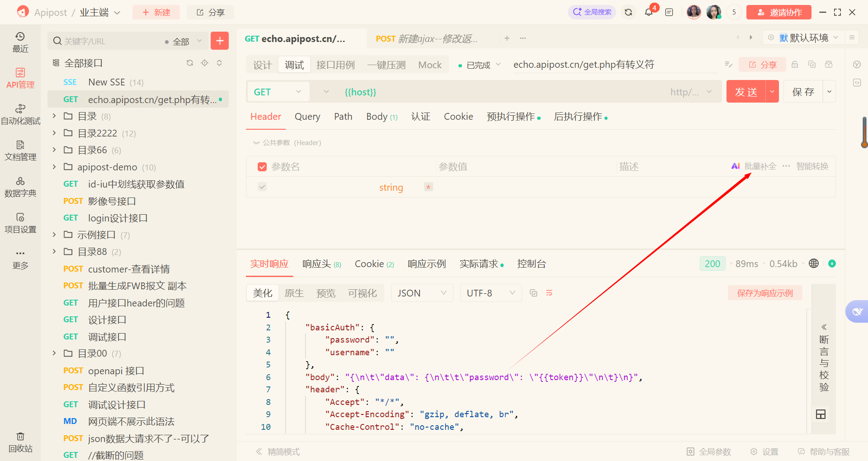This screenshot has height=461, width=868.
Task: Open the environment menu hamburger icon
Action: coord(852,38)
